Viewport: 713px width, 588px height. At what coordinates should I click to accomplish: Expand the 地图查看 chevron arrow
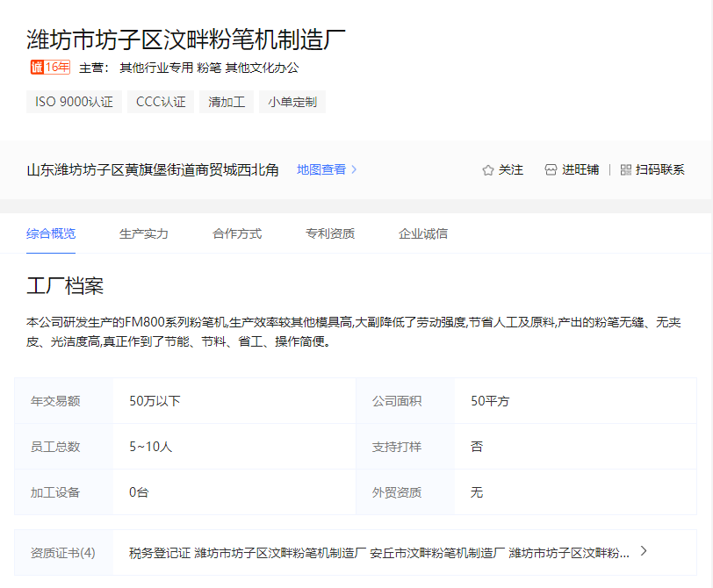pyautogui.click(x=355, y=170)
